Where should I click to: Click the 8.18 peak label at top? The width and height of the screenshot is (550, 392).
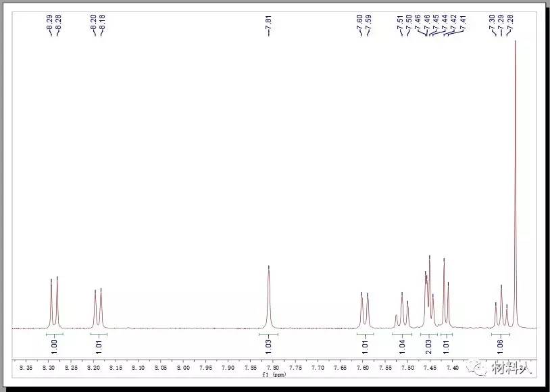tap(103, 23)
